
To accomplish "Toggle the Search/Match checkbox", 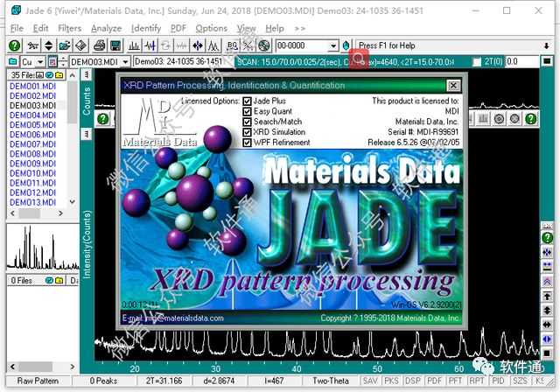I will pyautogui.click(x=247, y=122).
